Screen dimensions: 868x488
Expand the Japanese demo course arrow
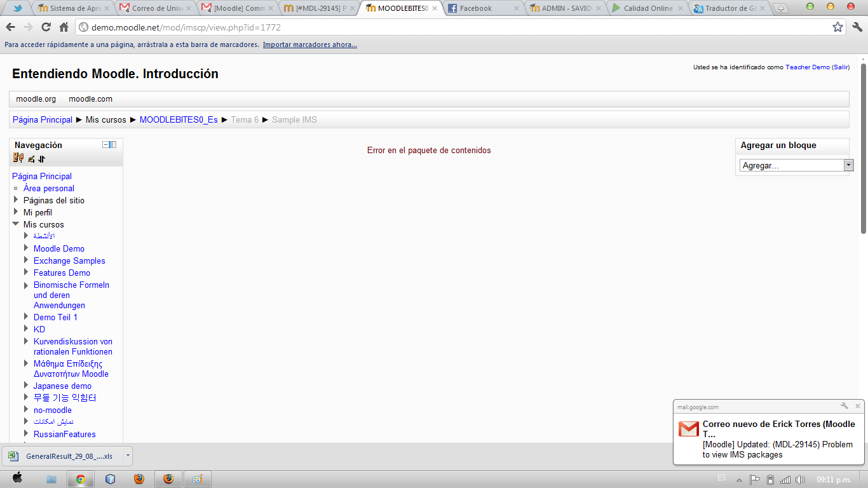point(26,385)
